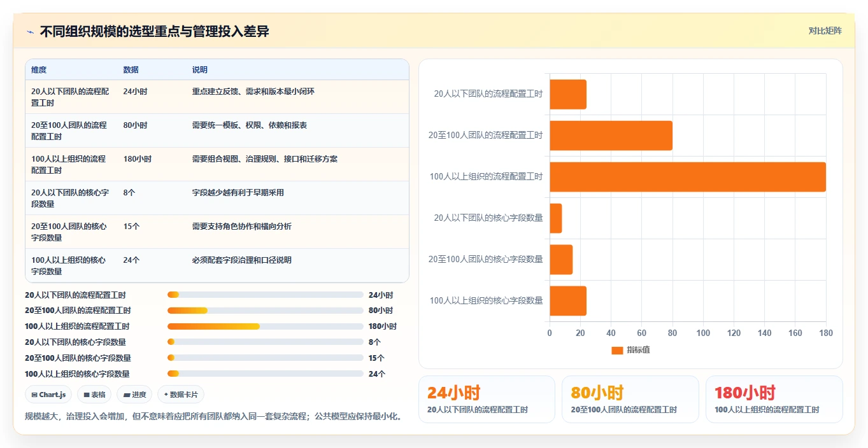Click x-axis tick label 180
The height and width of the screenshot is (448, 868).
826,333
